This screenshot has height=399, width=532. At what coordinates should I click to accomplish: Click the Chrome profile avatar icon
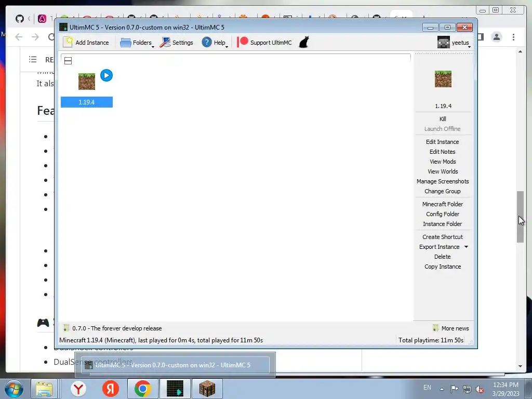click(496, 37)
